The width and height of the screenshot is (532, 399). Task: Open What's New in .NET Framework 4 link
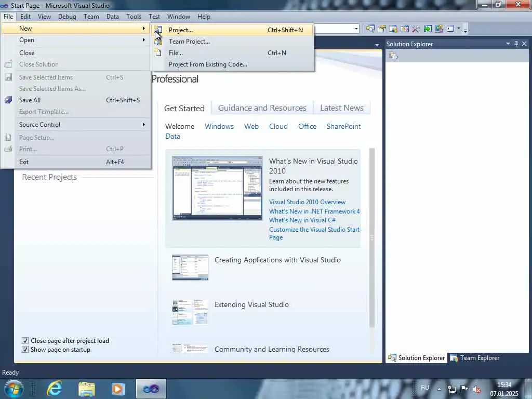tap(314, 211)
